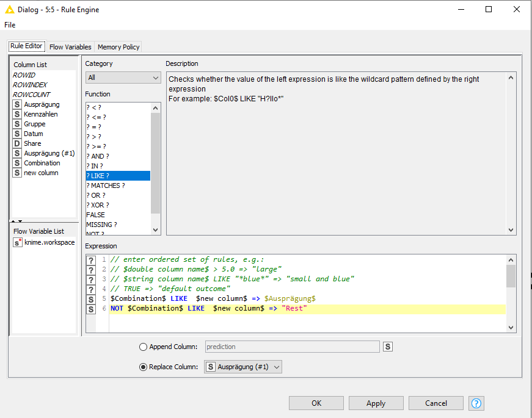
Task: Click the Apply button
Action: (x=376, y=403)
